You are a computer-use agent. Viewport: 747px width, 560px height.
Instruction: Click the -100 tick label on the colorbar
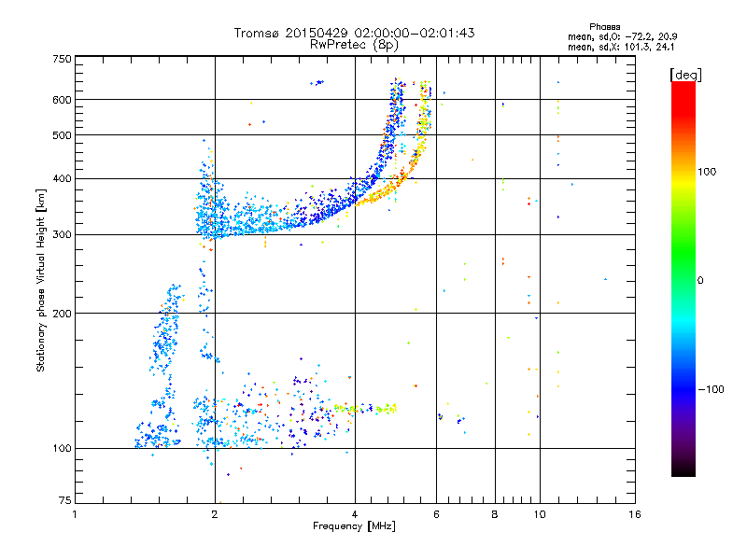click(x=711, y=389)
